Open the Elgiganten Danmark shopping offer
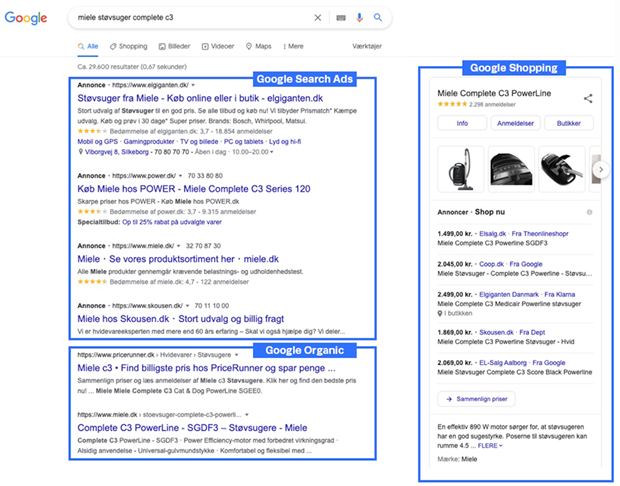The height and width of the screenshot is (486, 620). click(509, 295)
